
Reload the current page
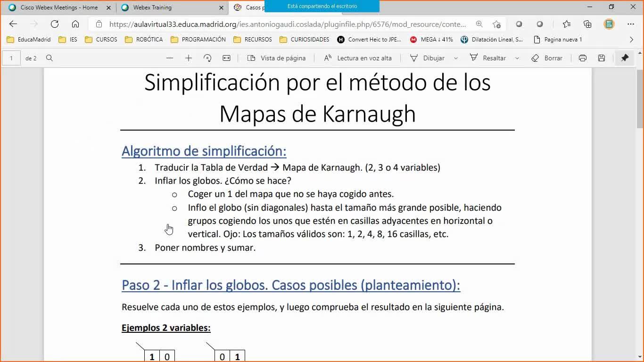tap(55, 24)
